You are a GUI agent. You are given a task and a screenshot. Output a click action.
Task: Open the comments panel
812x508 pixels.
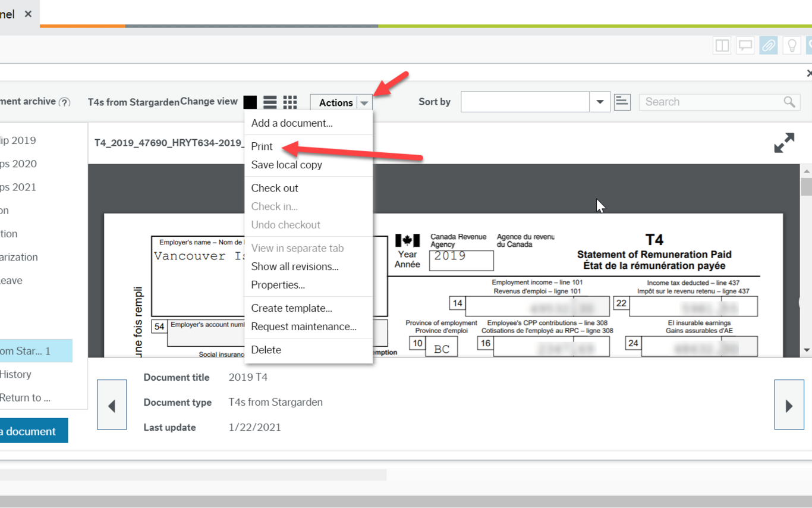tap(745, 45)
